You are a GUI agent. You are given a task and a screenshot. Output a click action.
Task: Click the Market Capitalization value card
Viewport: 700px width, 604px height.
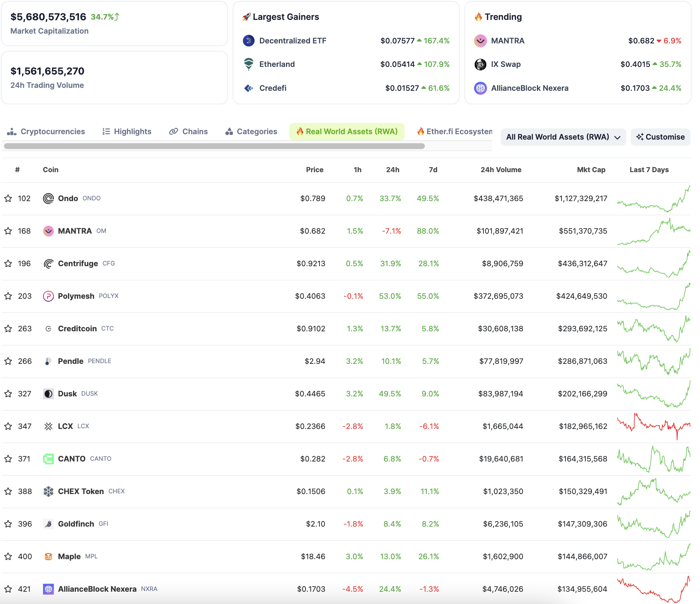tap(115, 24)
